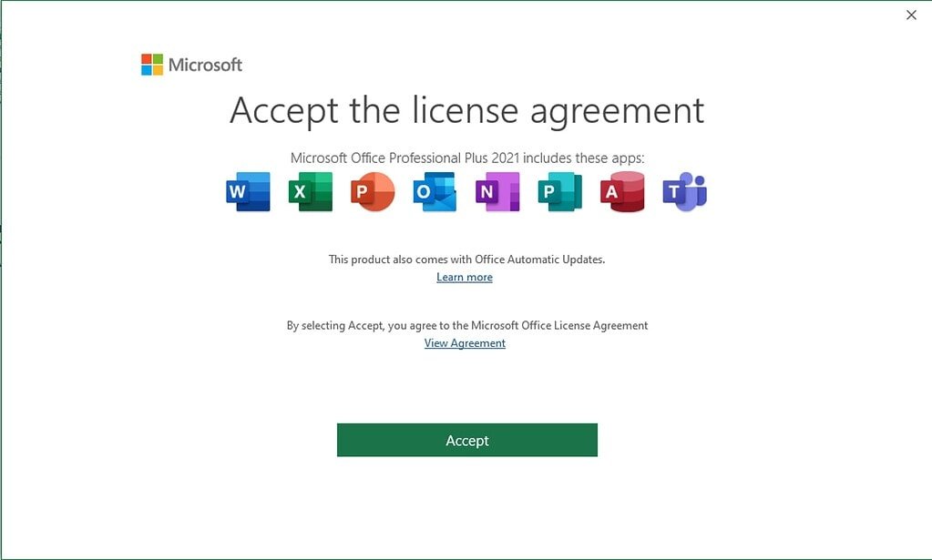Open the Learn more link
This screenshot has height=560, width=932.
point(465,278)
